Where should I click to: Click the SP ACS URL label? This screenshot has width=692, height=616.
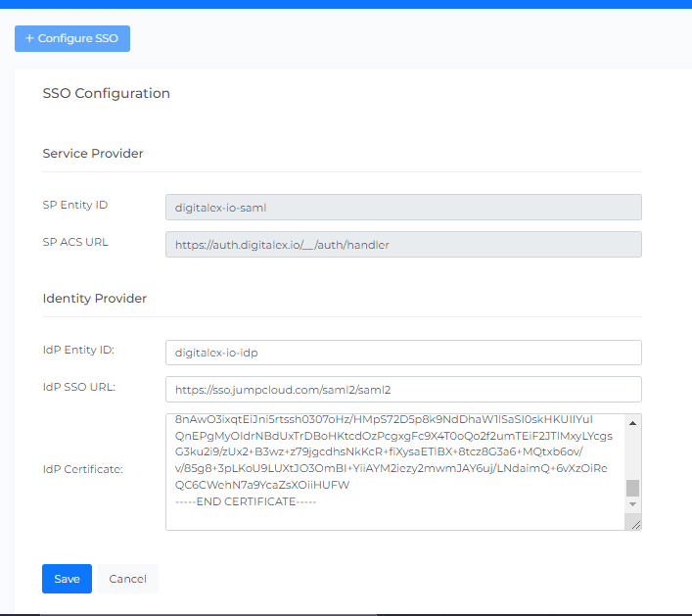pos(75,242)
